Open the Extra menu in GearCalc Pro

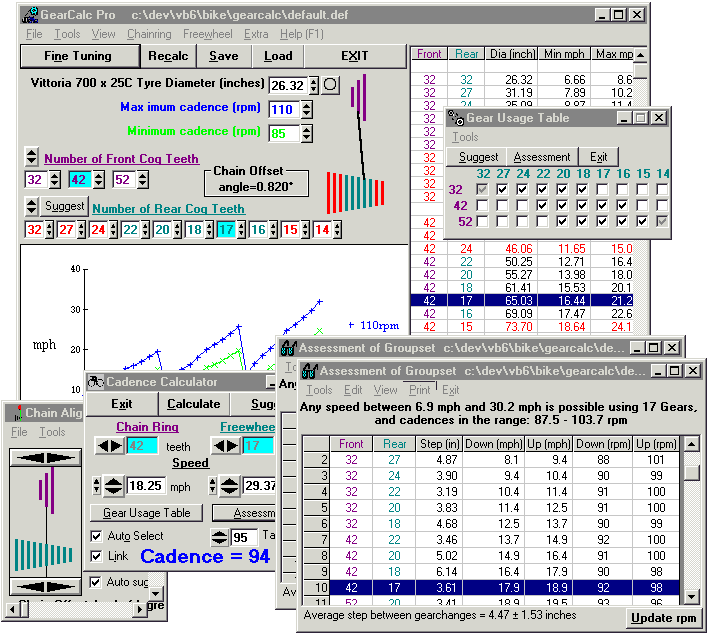(256, 34)
